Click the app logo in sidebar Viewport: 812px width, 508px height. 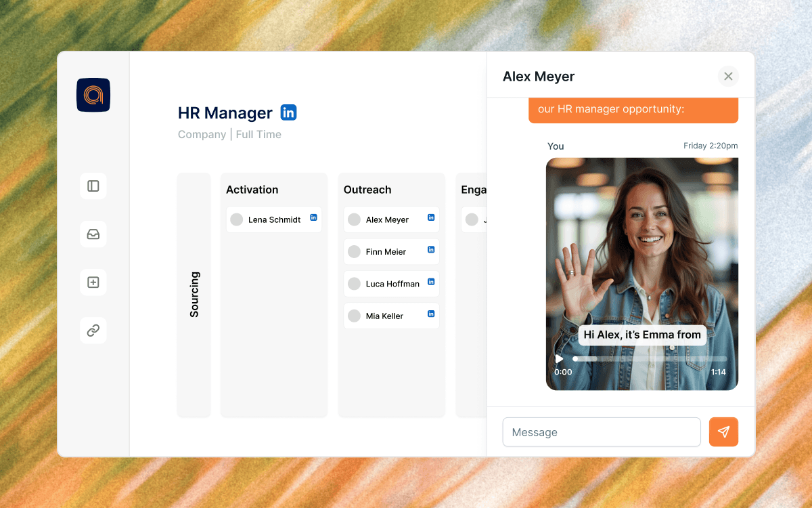tap(93, 95)
